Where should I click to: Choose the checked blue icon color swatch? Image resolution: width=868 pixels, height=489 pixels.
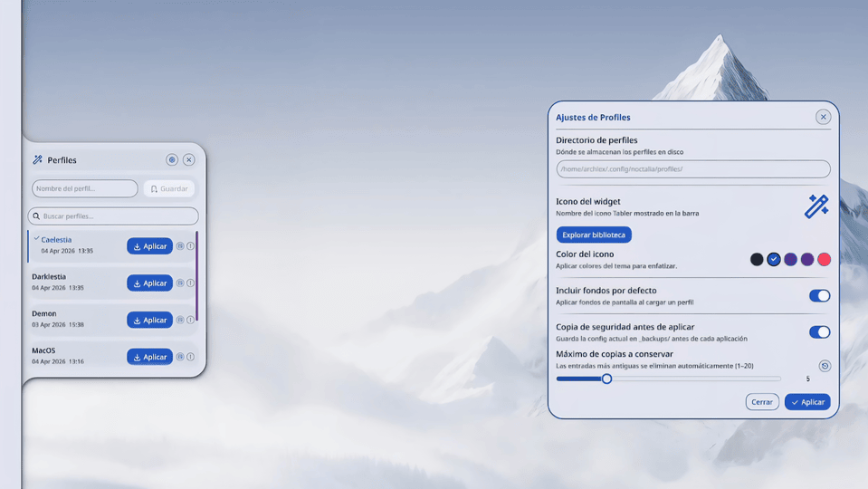[773, 259]
